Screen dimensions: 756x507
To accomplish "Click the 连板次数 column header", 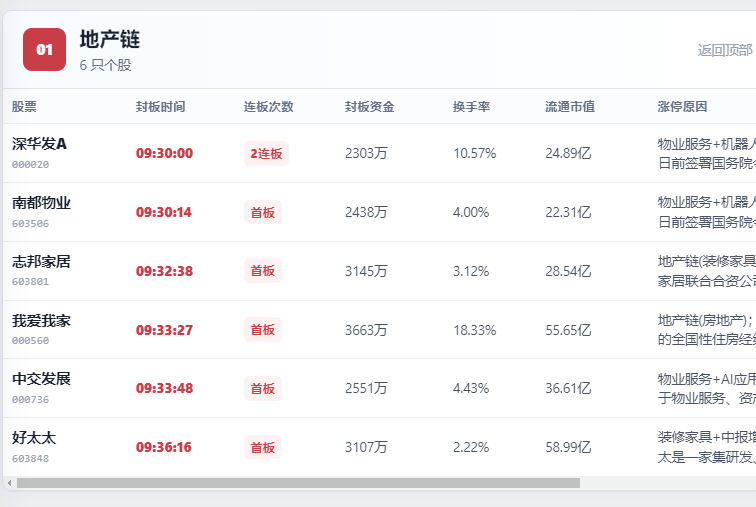I will click(x=269, y=107).
